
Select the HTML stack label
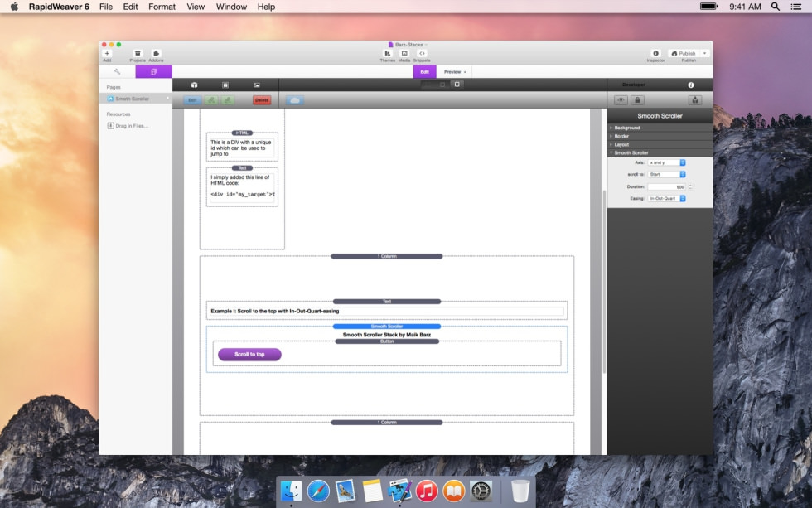tap(242, 133)
